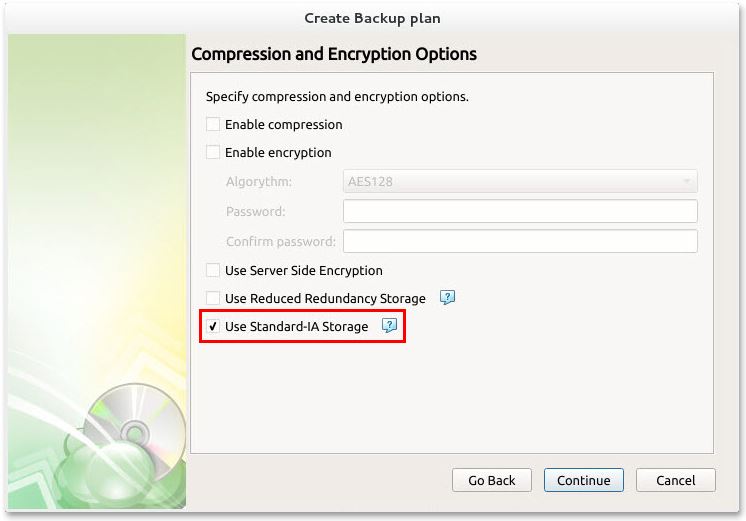Viewport: 746px width, 521px height.
Task: Click the 'Password:' label text
Action: [256, 212]
